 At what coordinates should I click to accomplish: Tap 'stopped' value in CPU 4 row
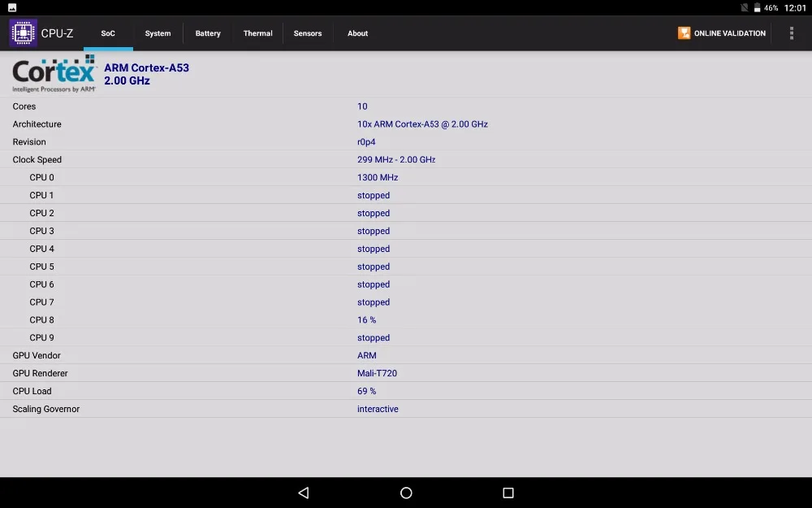[x=374, y=250]
